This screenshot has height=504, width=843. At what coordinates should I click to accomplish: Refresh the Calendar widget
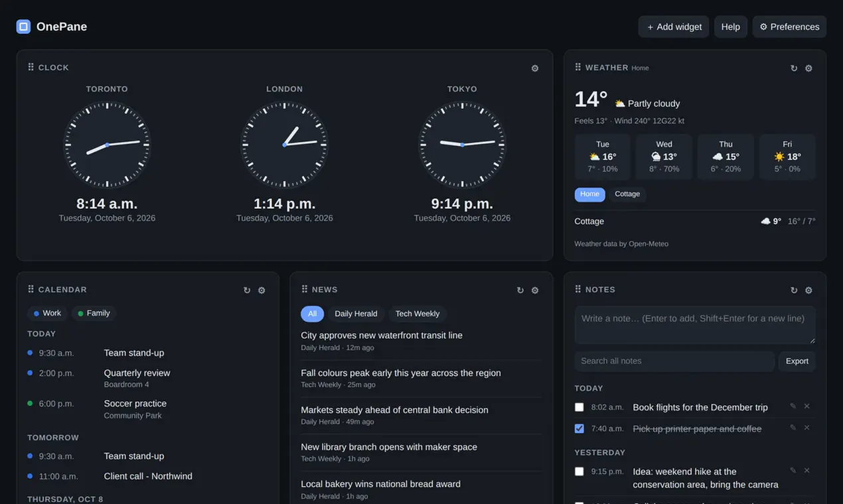(x=247, y=290)
